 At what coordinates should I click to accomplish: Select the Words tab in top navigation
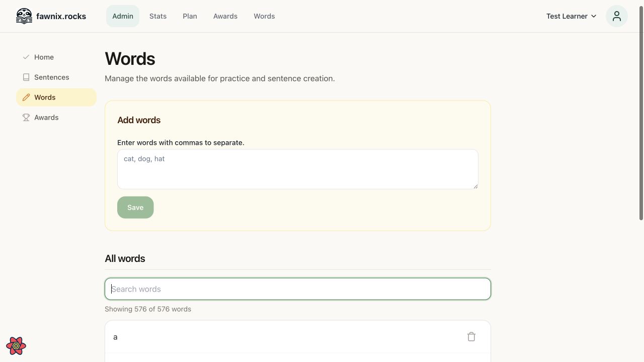pyautogui.click(x=264, y=16)
